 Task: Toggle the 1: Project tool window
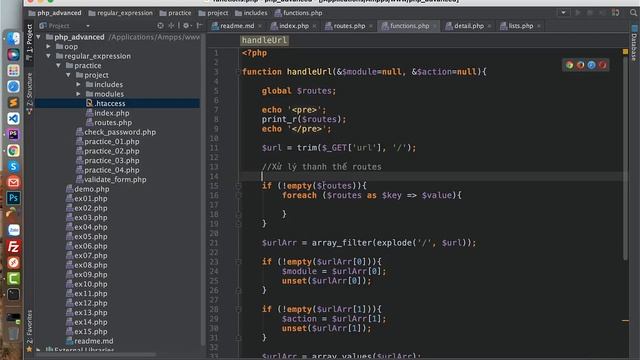point(29,42)
